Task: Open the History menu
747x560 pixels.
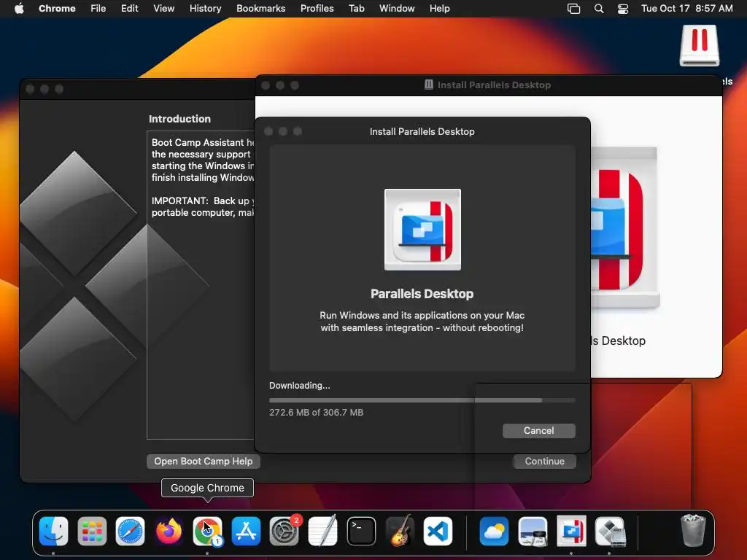Action: tap(205, 8)
